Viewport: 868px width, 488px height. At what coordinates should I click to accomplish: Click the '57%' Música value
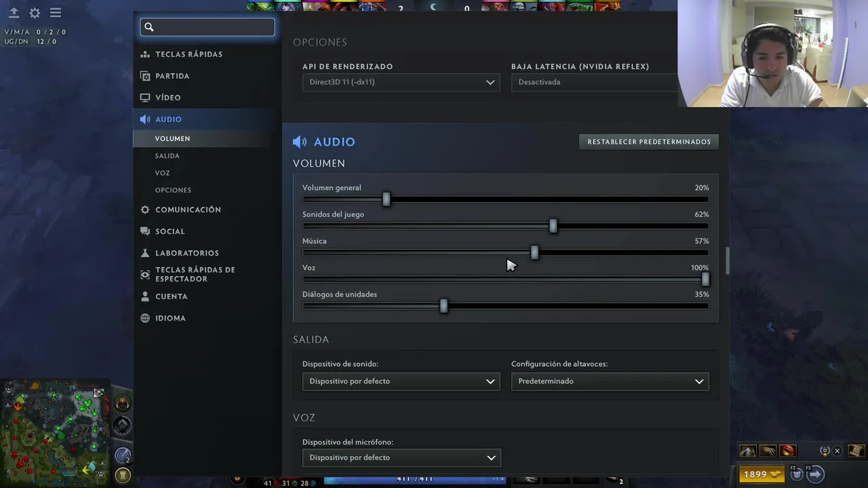pyautogui.click(x=702, y=241)
